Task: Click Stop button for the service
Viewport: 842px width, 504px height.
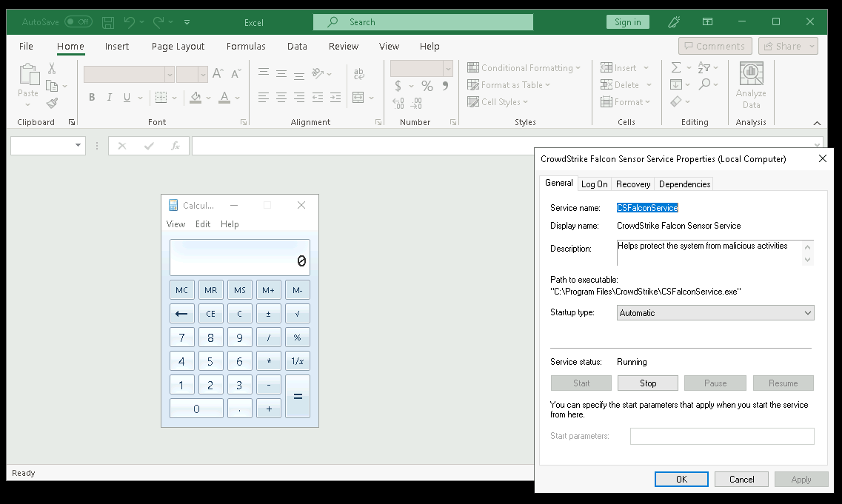Action: point(648,383)
